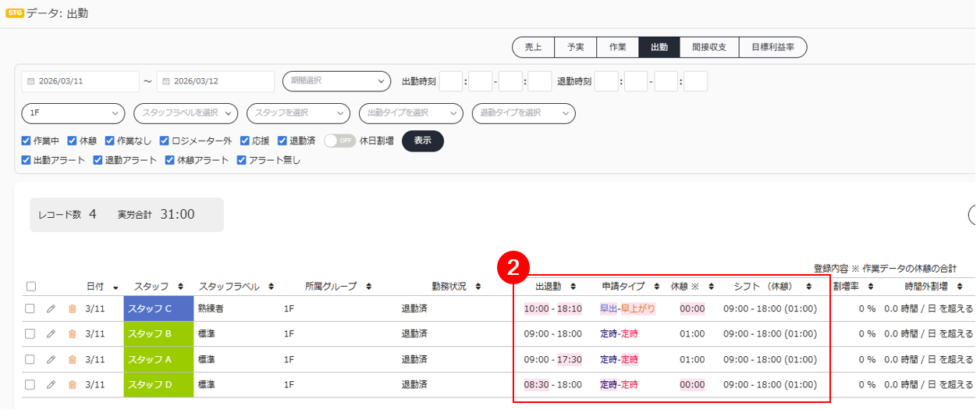Click 熟練者 staff label cell

pyautogui.click(x=211, y=308)
